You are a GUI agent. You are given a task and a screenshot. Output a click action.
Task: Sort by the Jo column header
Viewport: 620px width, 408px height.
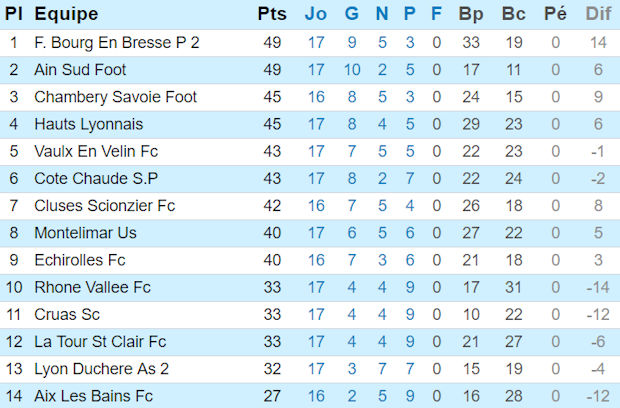[x=316, y=14]
